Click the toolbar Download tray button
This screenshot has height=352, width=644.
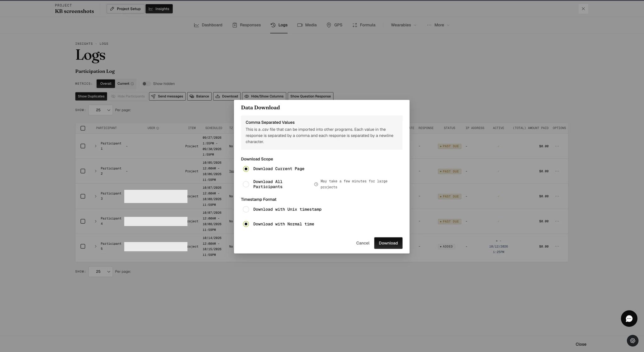[x=227, y=96]
